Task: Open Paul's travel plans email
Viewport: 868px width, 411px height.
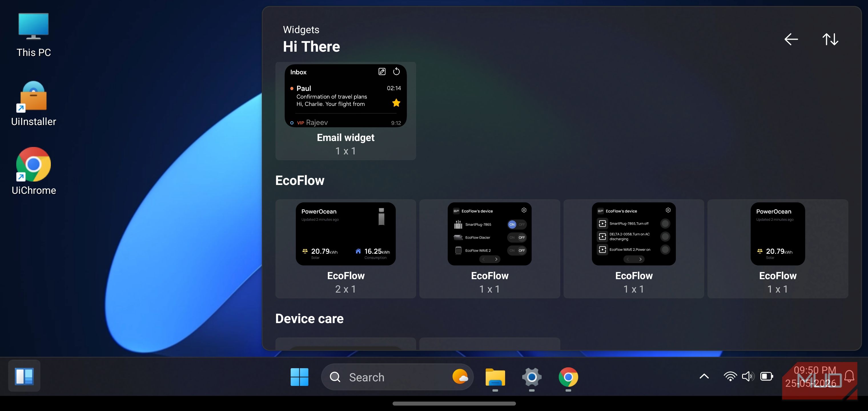Action: [345, 96]
